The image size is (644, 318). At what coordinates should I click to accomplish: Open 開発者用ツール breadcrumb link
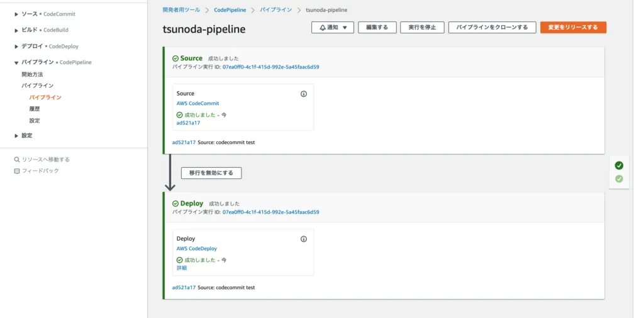181,10
